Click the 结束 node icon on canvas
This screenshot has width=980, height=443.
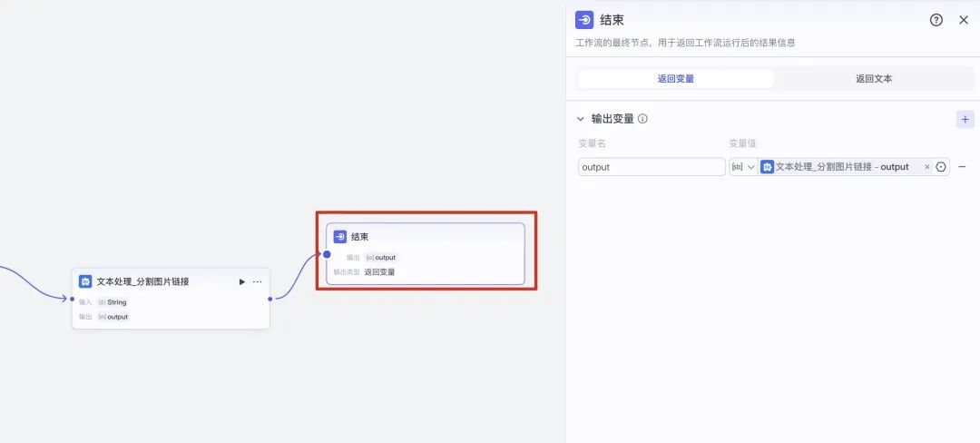(x=340, y=237)
